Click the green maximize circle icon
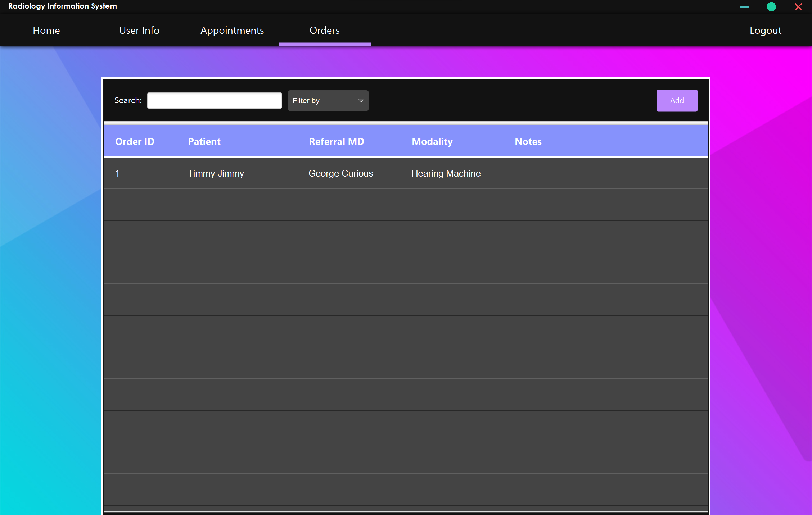Viewport: 812px width, 515px height. [x=771, y=7]
